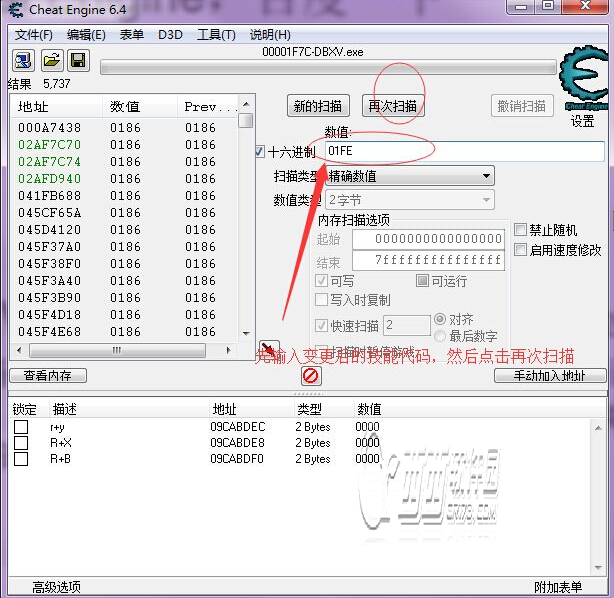This screenshot has height=598, width=614.
Task: Open the 编辑(E) menu
Action: (x=86, y=35)
